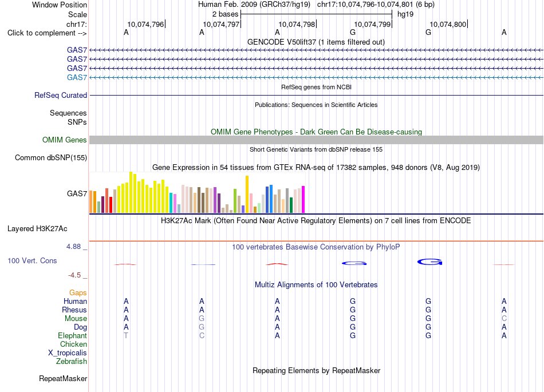
Task: Click the 'Elephant' alignment row label
Action: pos(73,335)
